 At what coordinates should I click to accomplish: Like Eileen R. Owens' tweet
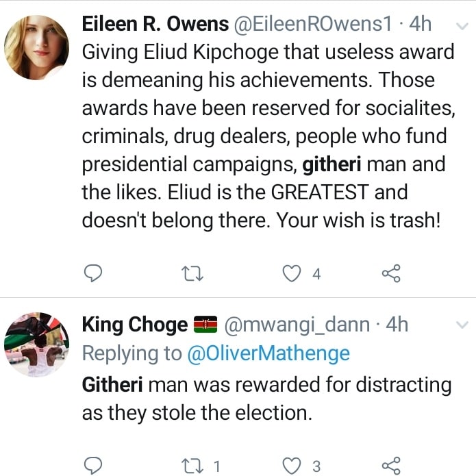click(x=292, y=274)
